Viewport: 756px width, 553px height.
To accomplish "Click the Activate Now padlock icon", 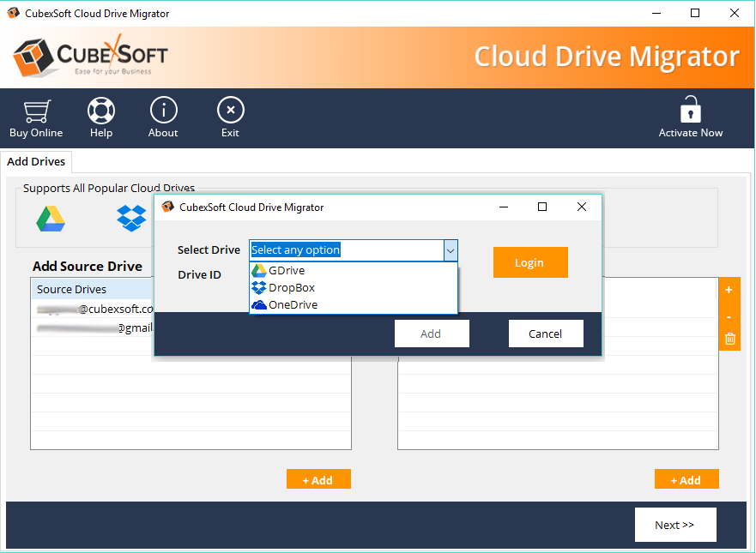I will pyautogui.click(x=690, y=111).
